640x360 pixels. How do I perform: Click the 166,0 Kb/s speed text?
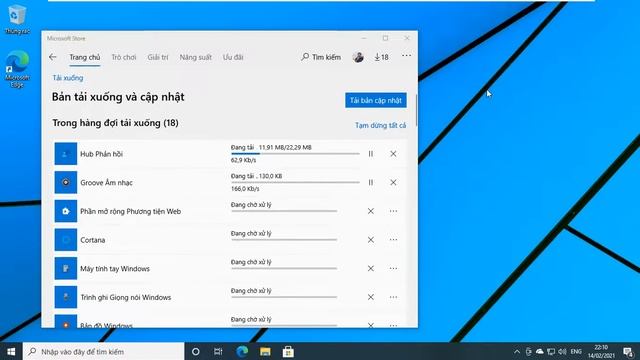(x=245, y=189)
